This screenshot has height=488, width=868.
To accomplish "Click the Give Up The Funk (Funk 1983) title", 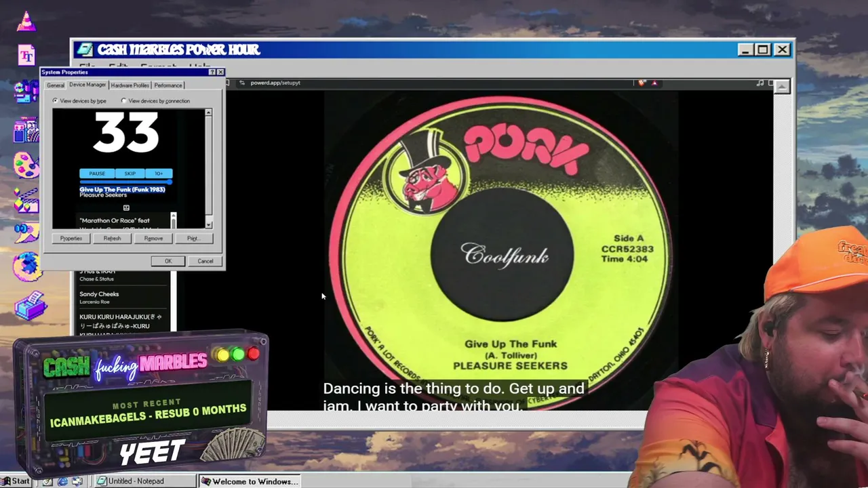I will coord(122,189).
